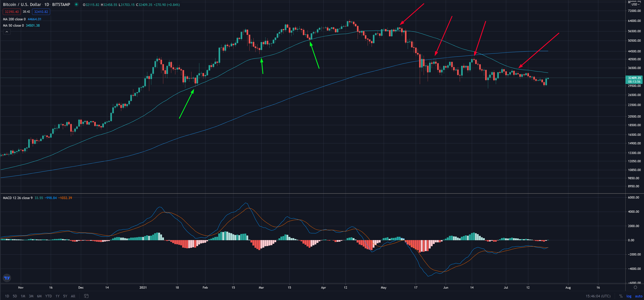
Task: Click the blue buy price 32410.82 button
Action: tap(41, 12)
